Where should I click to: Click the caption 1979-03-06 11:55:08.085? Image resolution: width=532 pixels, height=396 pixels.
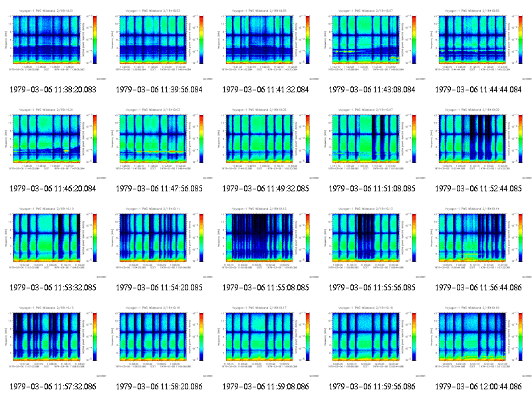click(265, 288)
